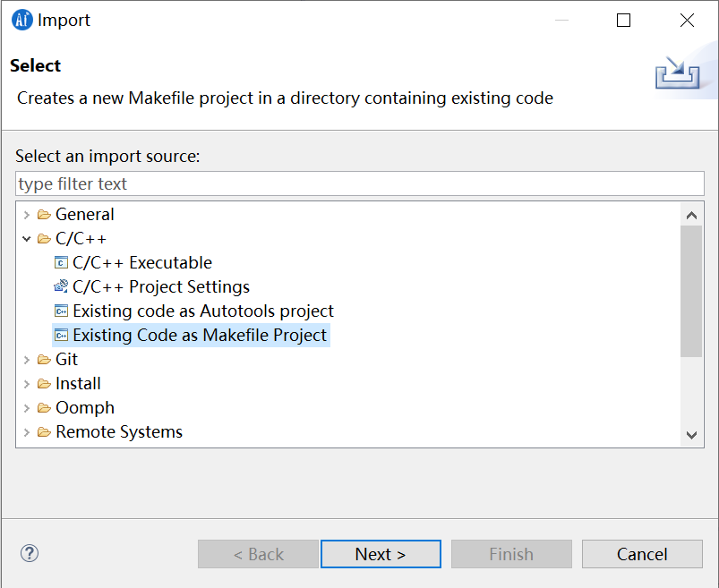This screenshot has height=588, width=719.
Task: Expand the Remote Systems category
Action: (x=27, y=432)
